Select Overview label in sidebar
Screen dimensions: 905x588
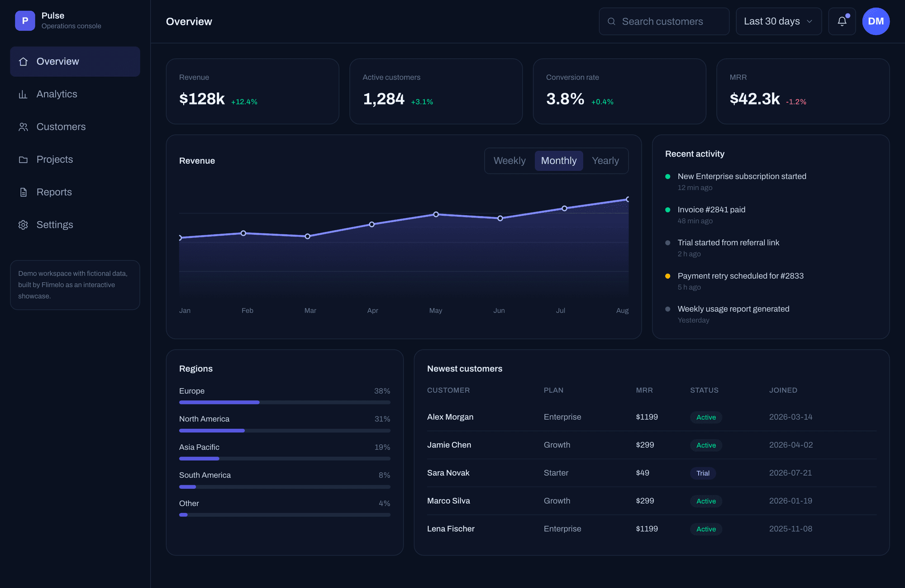click(x=58, y=62)
